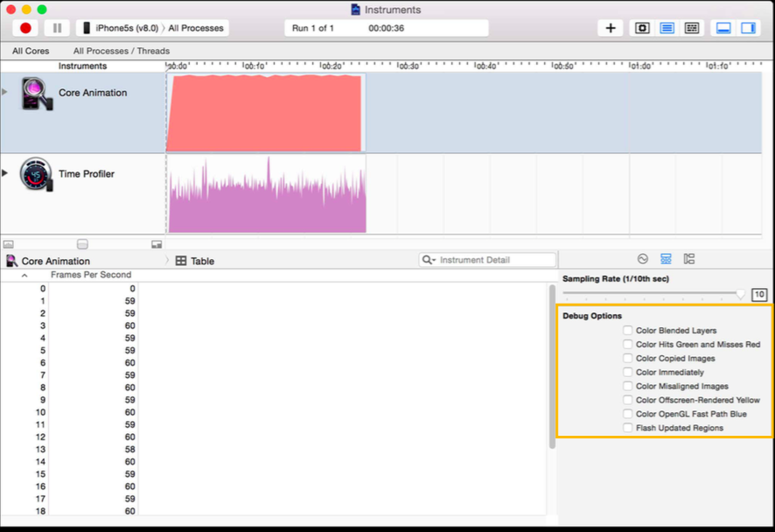Switch to the snapshot strategy view icon
This screenshot has height=532, width=775.
(x=642, y=28)
